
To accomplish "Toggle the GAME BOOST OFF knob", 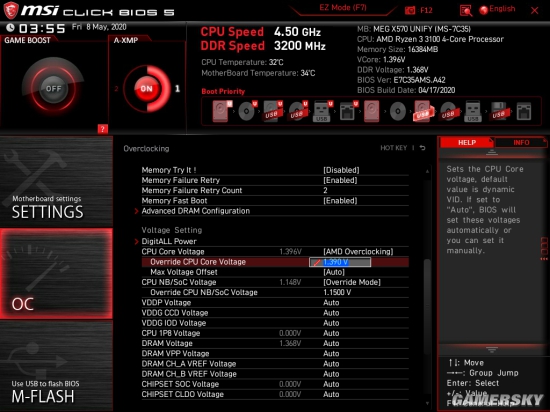I will (x=53, y=88).
